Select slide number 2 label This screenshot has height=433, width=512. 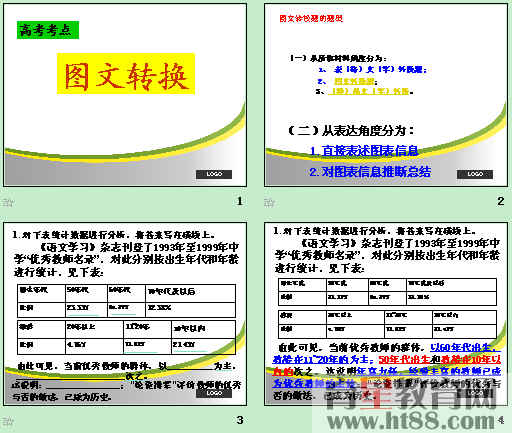click(500, 201)
